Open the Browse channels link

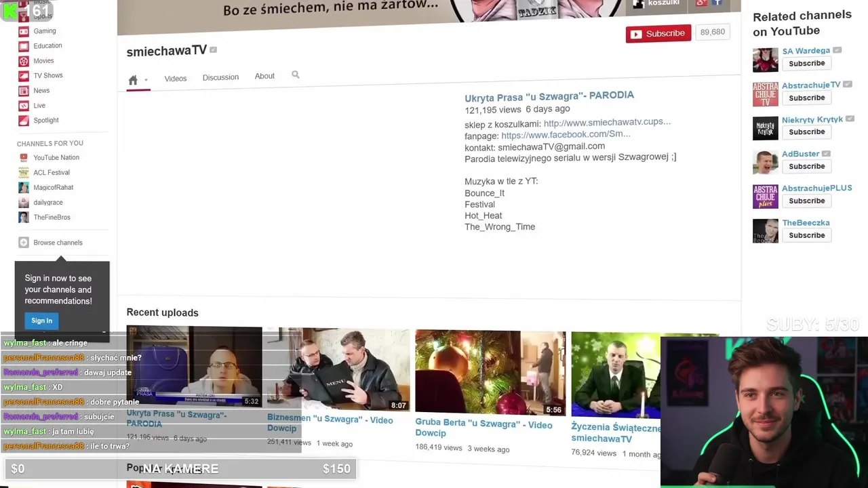coord(58,243)
